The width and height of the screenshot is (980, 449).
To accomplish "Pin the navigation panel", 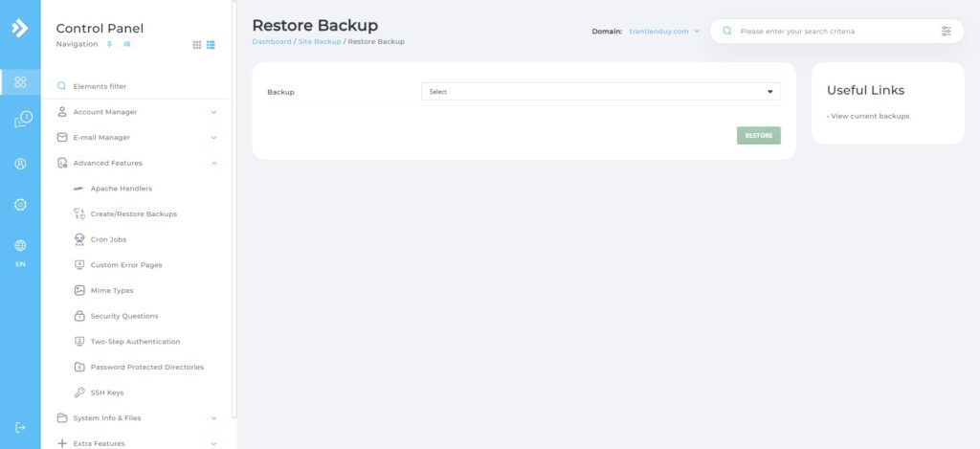I will (x=110, y=44).
